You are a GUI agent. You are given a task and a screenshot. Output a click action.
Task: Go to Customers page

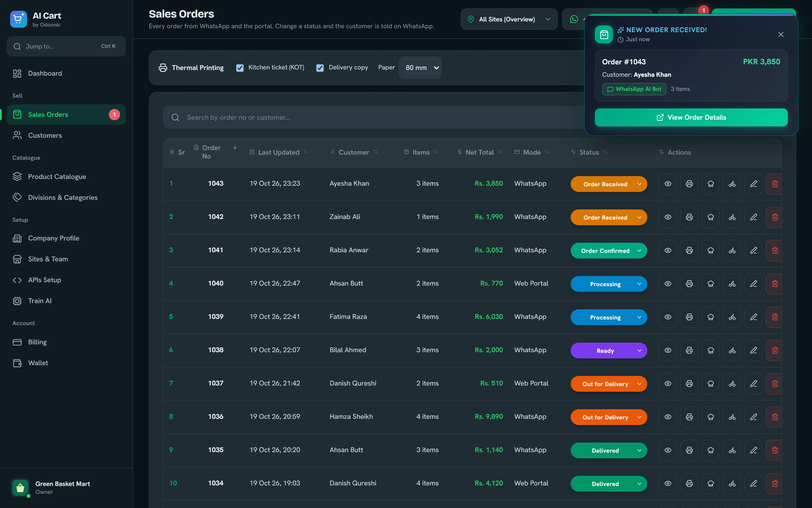tap(66, 135)
